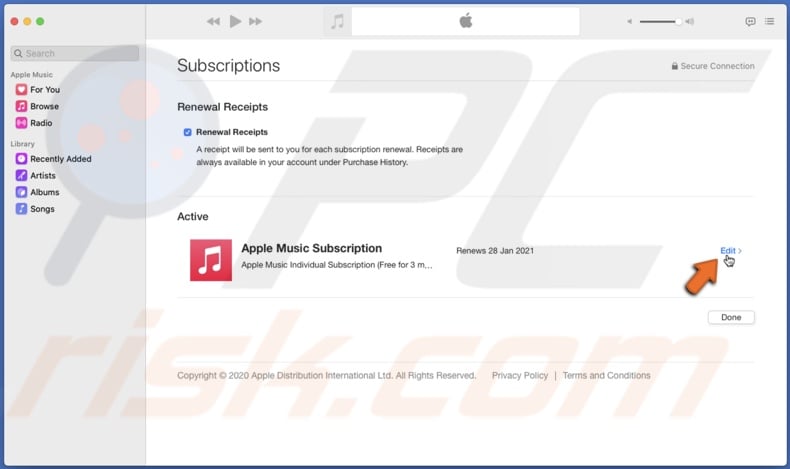
Task: Click the Songs note icon in the sidebar
Action: click(x=21, y=209)
